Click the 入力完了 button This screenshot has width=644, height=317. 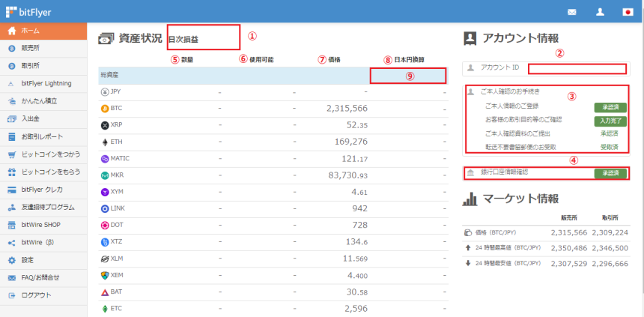610,121
